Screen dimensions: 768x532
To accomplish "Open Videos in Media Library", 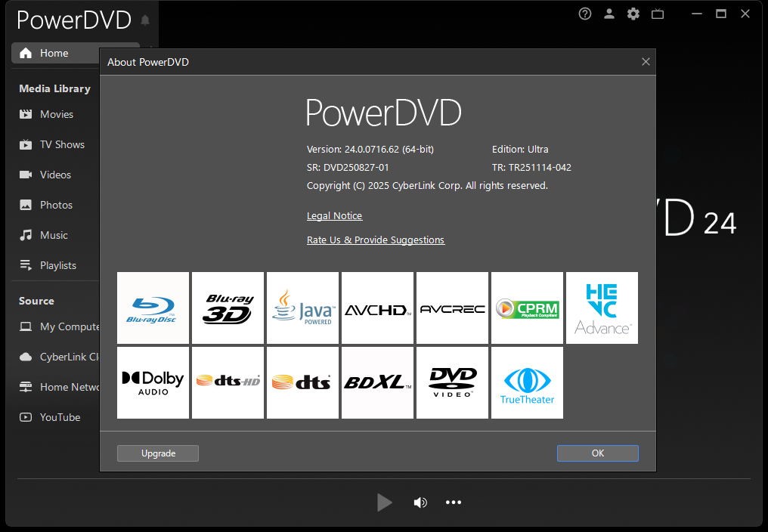I will pos(55,175).
